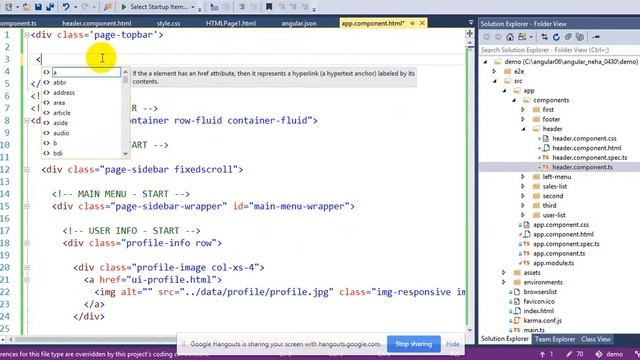
Task: Collapse the demo root folder
Action: (x=485, y=62)
